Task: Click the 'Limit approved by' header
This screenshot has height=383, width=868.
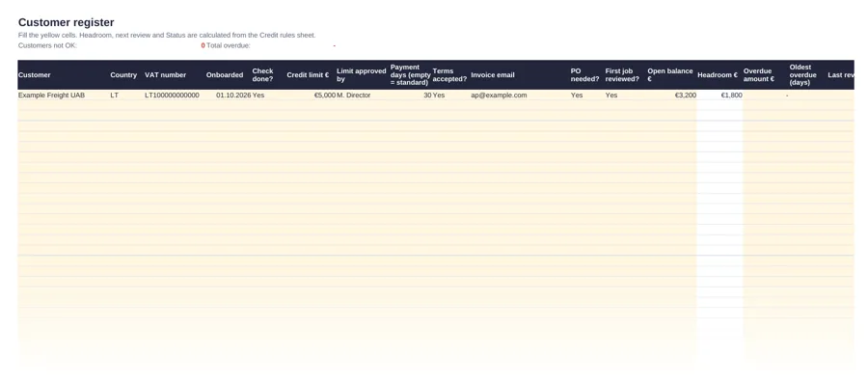Action: coord(362,74)
